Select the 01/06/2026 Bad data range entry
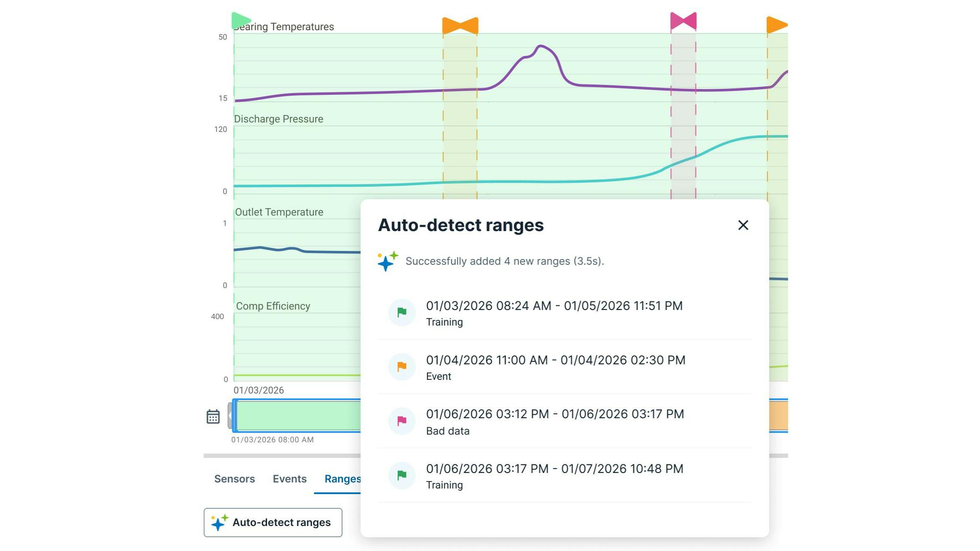 tap(555, 421)
